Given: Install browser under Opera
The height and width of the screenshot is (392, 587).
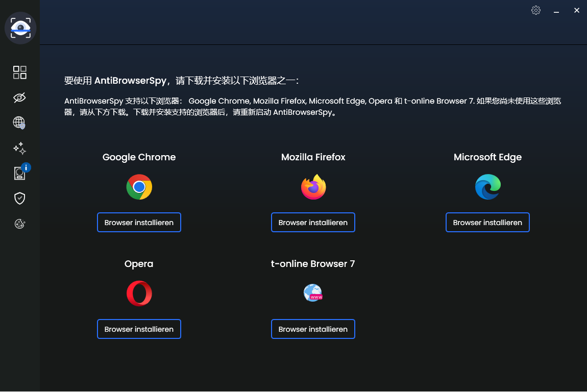Looking at the screenshot, I should point(139,329).
